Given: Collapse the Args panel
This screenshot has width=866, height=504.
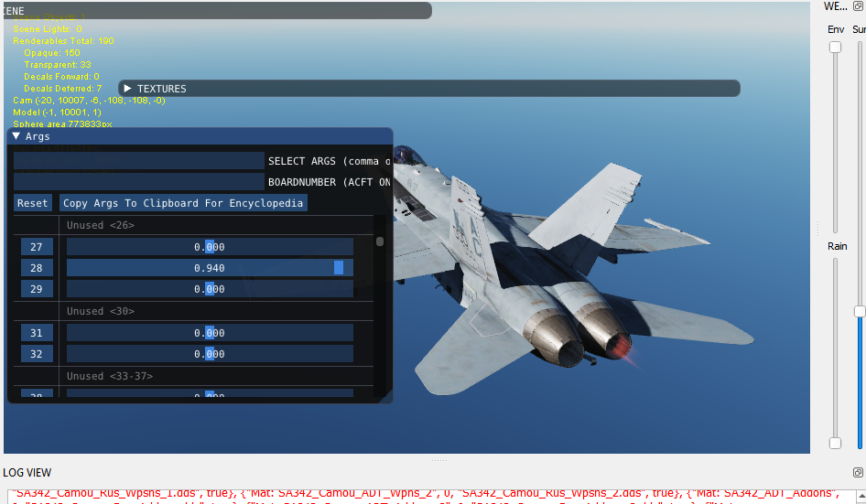Looking at the screenshot, I should click(x=16, y=135).
